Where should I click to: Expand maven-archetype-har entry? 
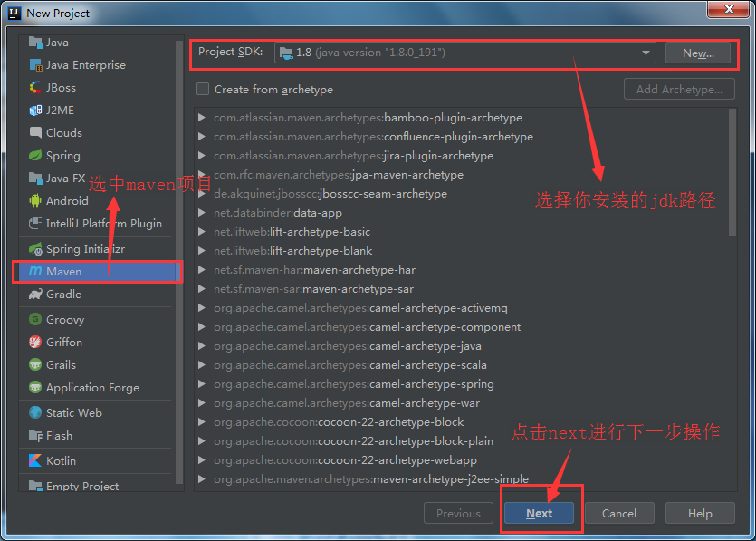pyautogui.click(x=202, y=270)
